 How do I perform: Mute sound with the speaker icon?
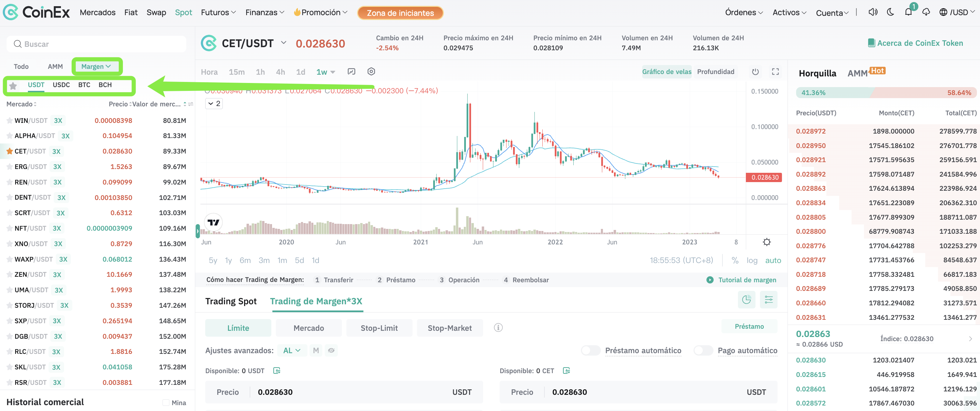pos(873,12)
